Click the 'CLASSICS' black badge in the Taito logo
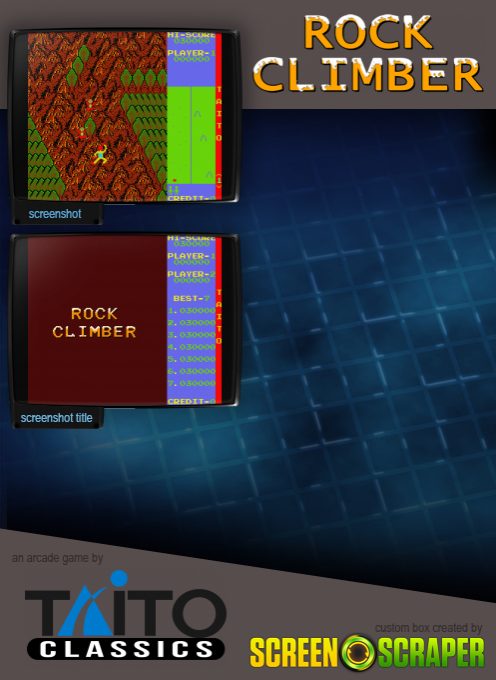The width and height of the screenshot is (496, 680). point(126,649)
